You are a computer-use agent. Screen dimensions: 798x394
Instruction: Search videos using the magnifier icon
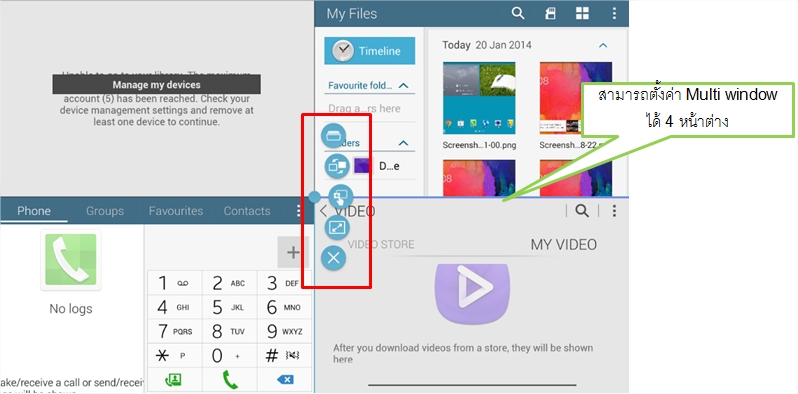point(582,211)
